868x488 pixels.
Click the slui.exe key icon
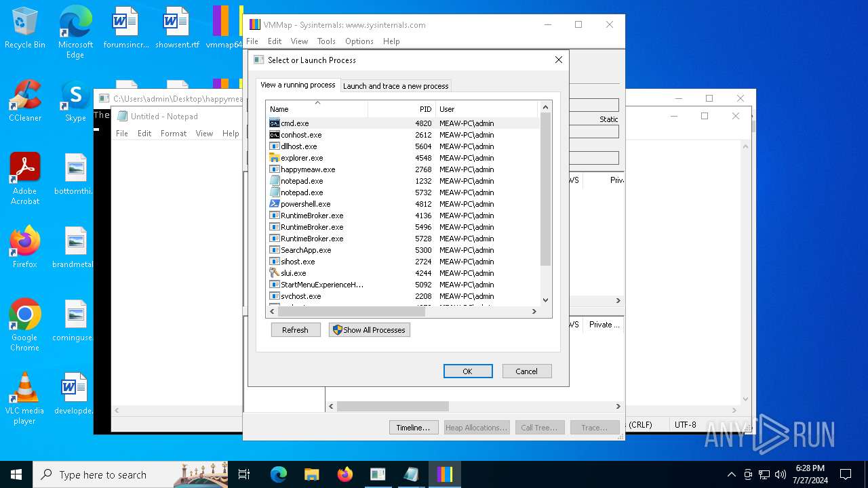click(x=275, y=273)
